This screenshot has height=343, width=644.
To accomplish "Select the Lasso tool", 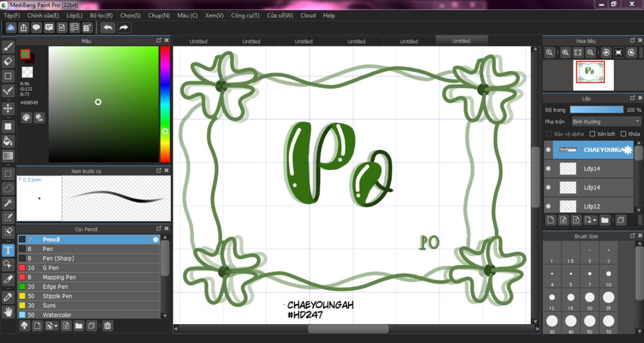I will tap(8, 188).
